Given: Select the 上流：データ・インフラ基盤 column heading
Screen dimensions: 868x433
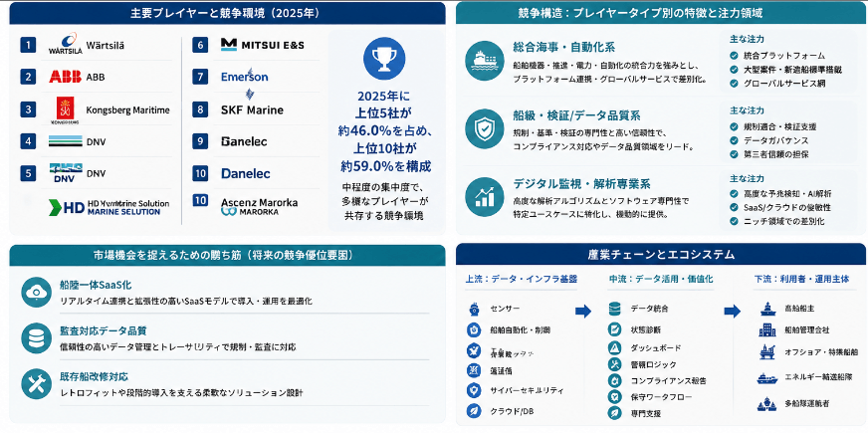Looking at the screenshot, I should (522, 279).
